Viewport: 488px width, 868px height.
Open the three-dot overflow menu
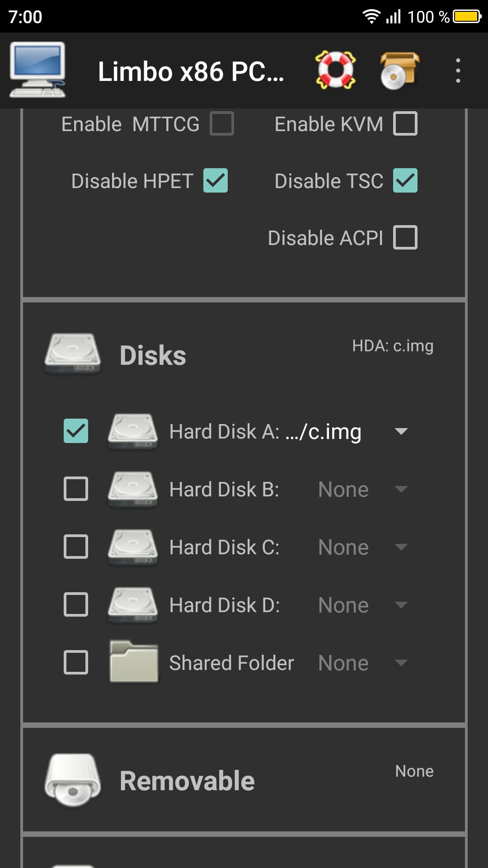point(458,71)
